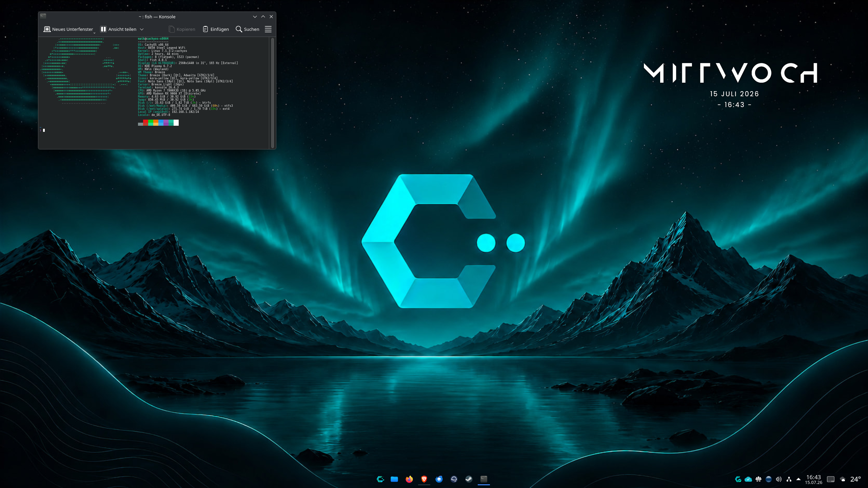Open Firefox from the taskbar

point(409,479)
